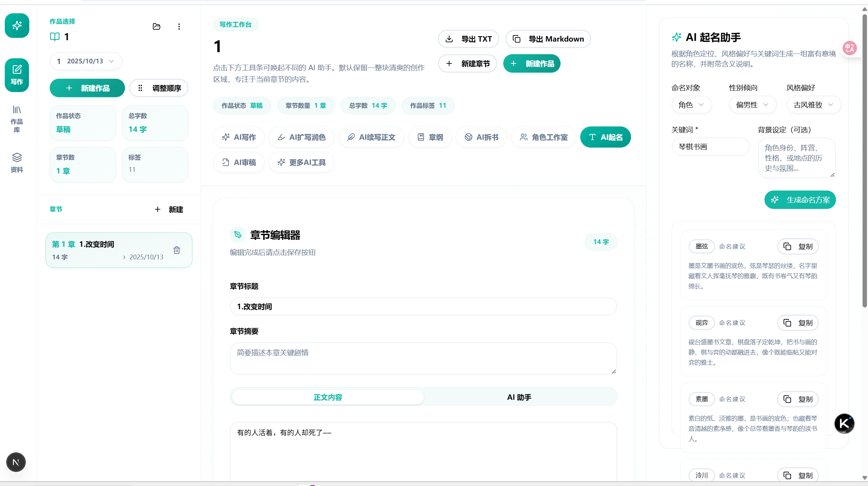Expand the 命名对象 角色 dropdown
The height and width of the screenshot is (486, 868).
pyautogui.click(x=691, y=105)
